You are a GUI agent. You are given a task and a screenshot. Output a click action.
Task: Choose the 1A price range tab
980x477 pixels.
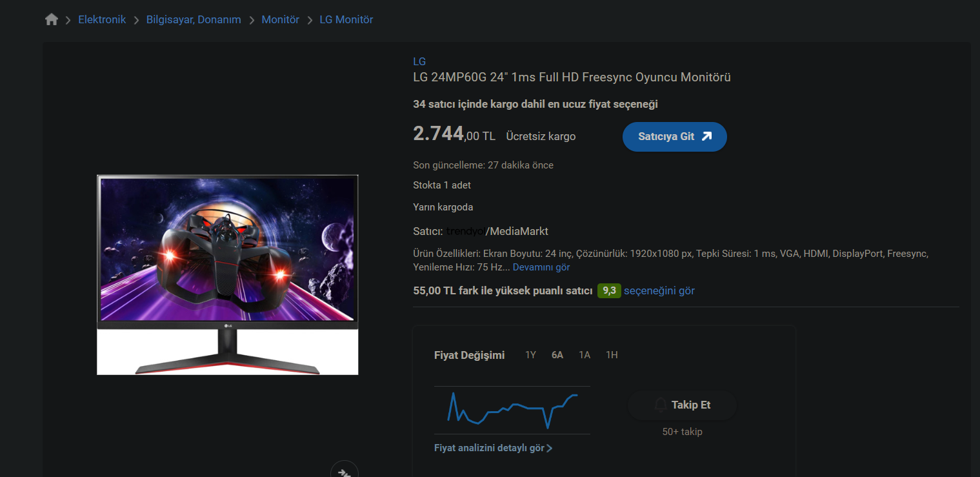click(585, 355)
